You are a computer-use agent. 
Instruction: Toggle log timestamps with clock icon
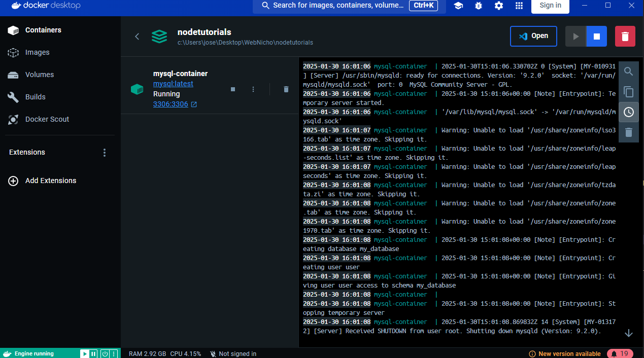click(x=629, y=112)
